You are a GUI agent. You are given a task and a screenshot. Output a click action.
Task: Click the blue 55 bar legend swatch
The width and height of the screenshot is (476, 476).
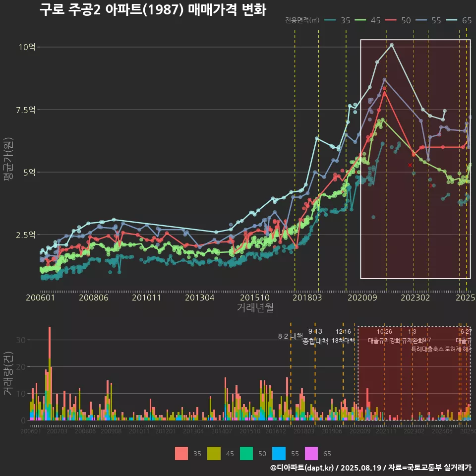[279, 454]
